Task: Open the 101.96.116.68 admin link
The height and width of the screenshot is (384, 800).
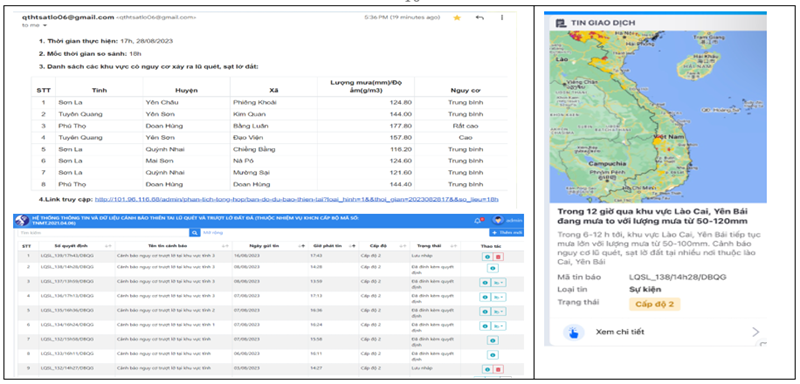Action: click(x=296, y=199)
